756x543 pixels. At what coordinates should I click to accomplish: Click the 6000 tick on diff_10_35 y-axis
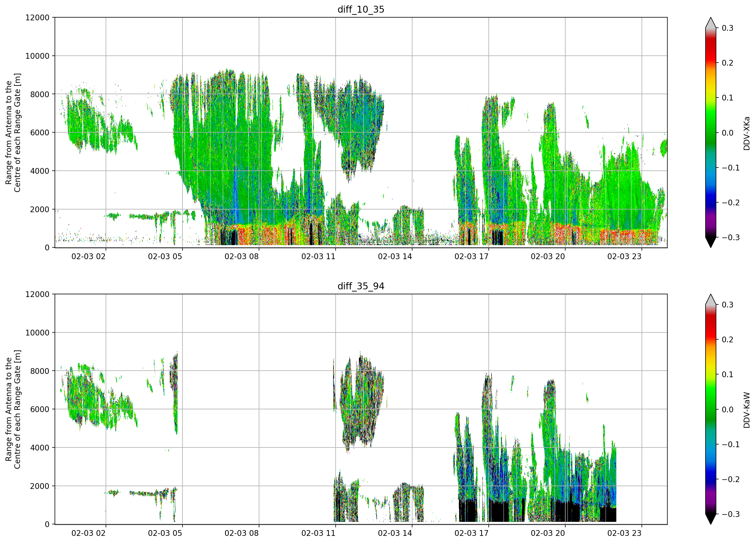tap(40, 132)
